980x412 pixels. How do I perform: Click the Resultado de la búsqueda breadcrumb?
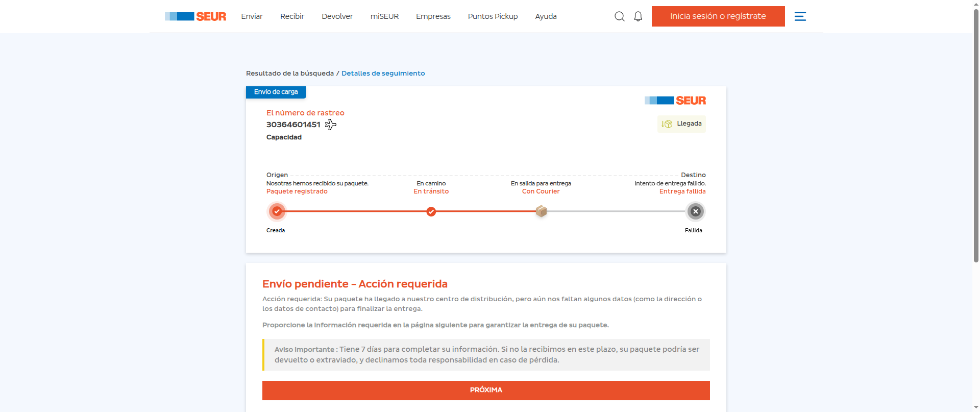(290, 73)
